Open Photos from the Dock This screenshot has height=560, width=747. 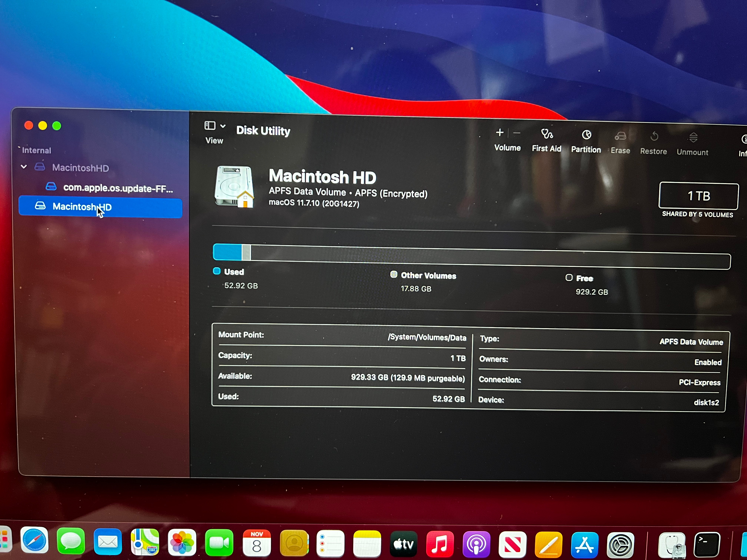click(x=182, y=543)
